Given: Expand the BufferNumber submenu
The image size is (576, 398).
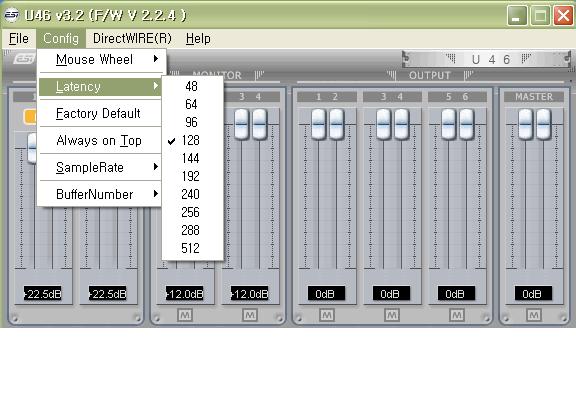Looking at the screenshot, I should click(x=100, y=194).
